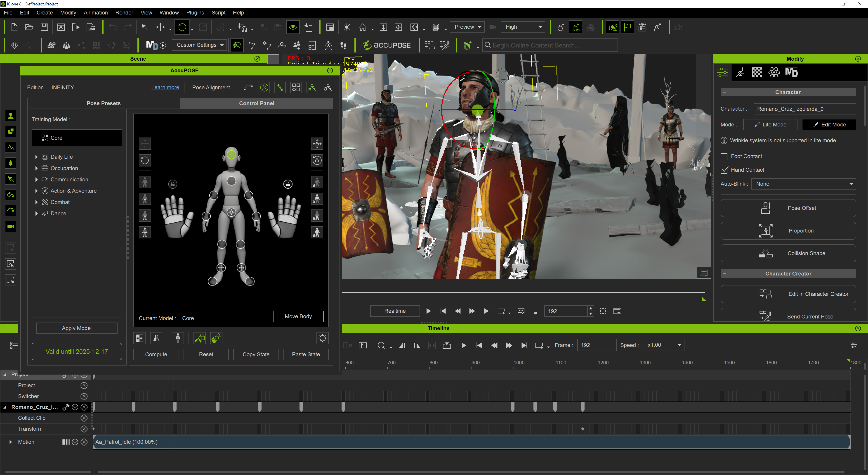Expand the Occupation pose category
The image size is (868, 475).
tap(36, 168)
